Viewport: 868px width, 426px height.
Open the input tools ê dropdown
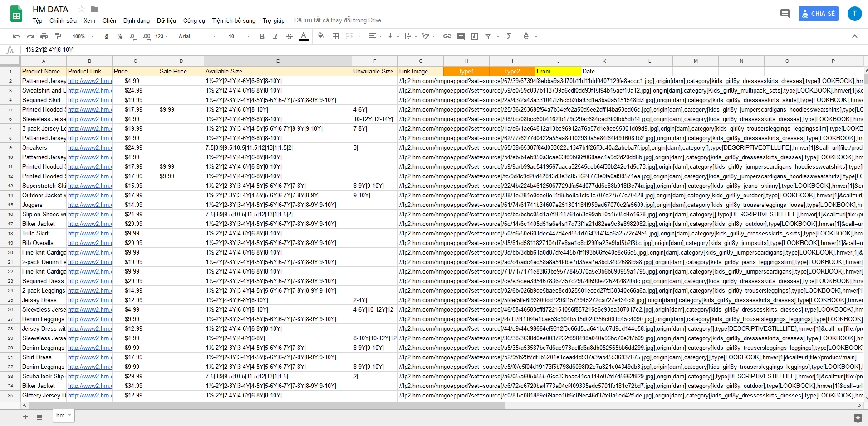530,36
